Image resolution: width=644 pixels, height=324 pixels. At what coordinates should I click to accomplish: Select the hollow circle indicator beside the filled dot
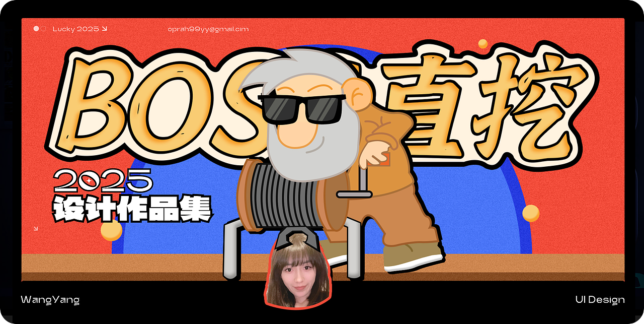click(44, 28)
